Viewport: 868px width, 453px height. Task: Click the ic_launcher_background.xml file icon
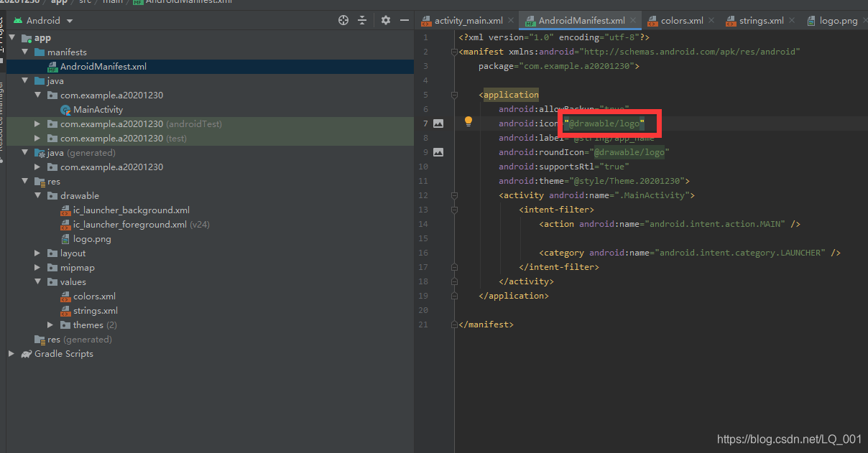coord(66,210)
